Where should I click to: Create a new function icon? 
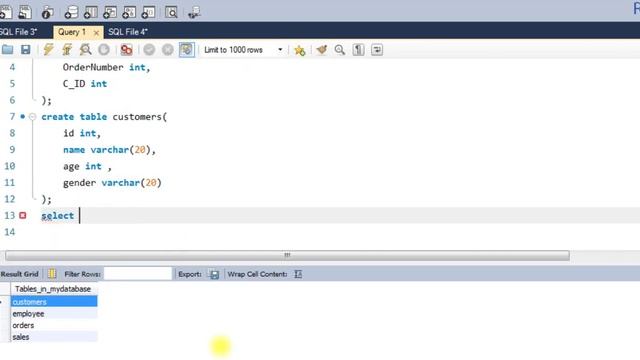click(148, 13)
